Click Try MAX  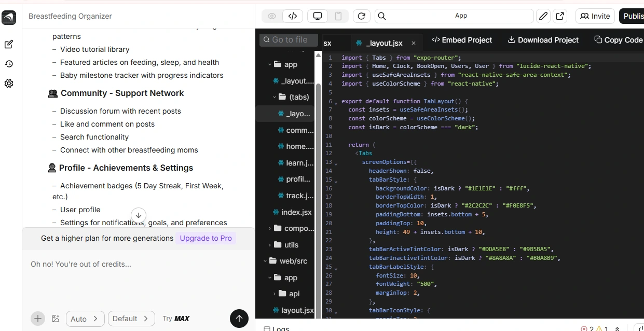click(176, 319)
